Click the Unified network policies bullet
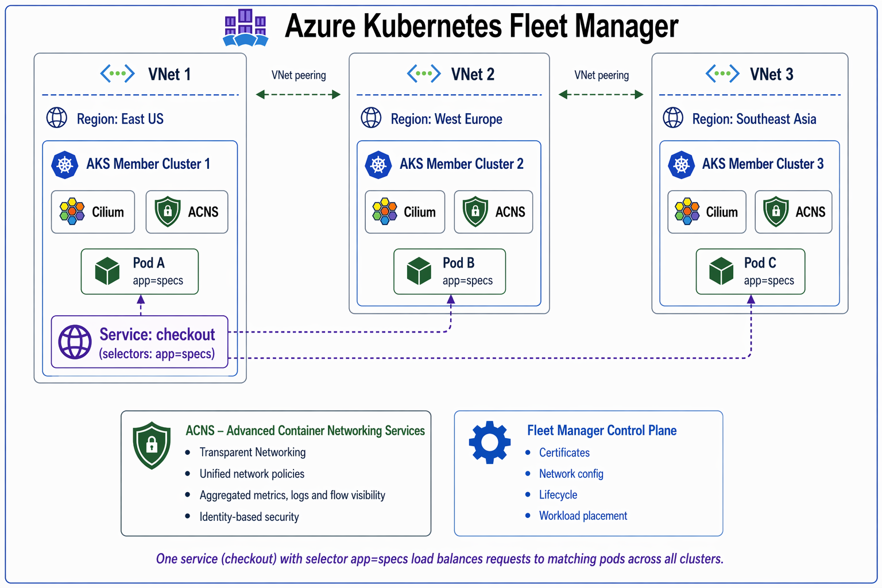The image size is (882, 588). point(252,474)
